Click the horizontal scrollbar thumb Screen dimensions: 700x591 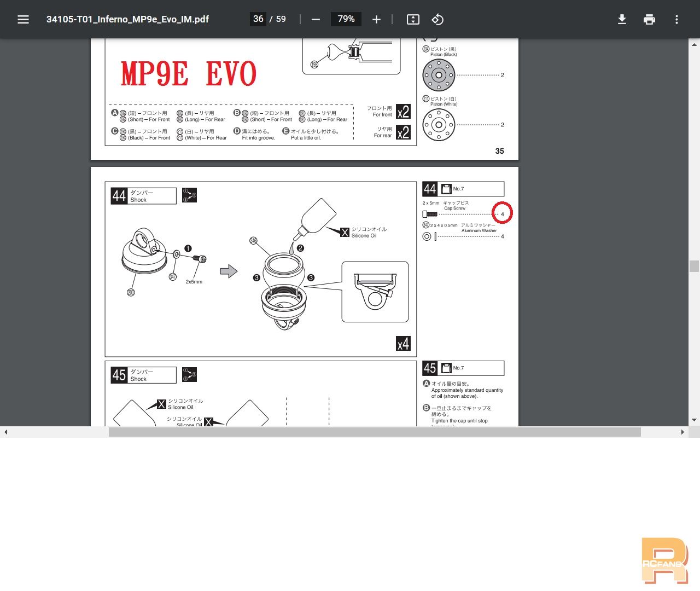[375, 432]
